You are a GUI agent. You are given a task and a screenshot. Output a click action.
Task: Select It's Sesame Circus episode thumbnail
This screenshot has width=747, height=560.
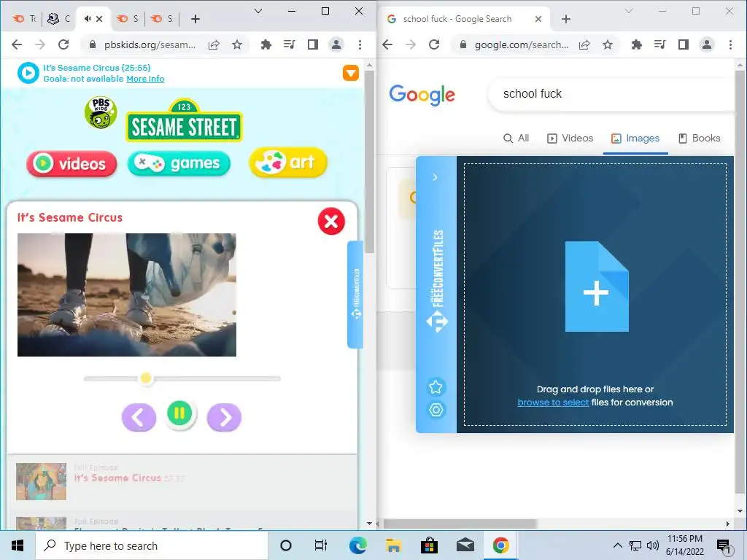click(x=42, y=481)
